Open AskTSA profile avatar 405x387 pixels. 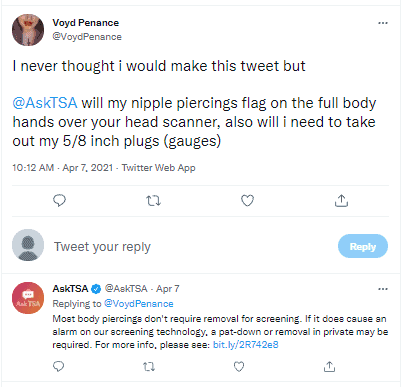28,298
